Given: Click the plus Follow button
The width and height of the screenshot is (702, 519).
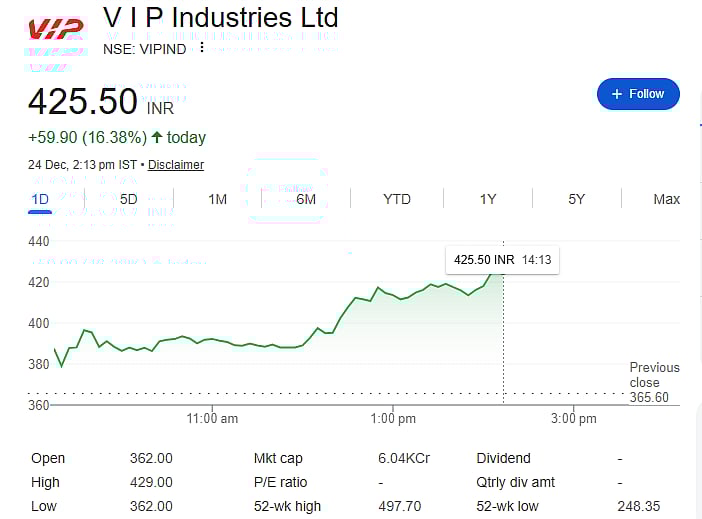Looking at the screenshot, I should pyautogui.click(x=638, y=94).
